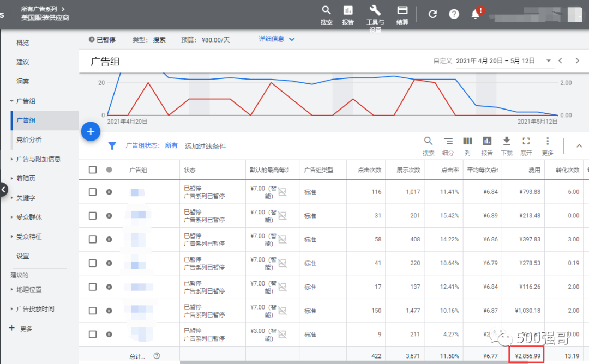589x364 pixels.
Task: Click the table toolbar 搜索 magnifier icon
Action: click(x=428, y=142)
